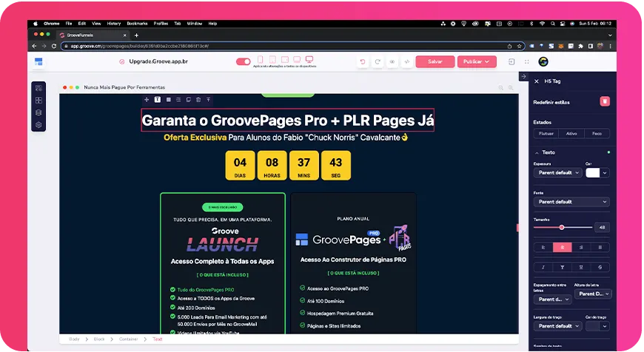Image resolution: width=644 pixels, height=352 pixels.
Task: Select the Flutuar state tab
Action: [x=546, y=133]
